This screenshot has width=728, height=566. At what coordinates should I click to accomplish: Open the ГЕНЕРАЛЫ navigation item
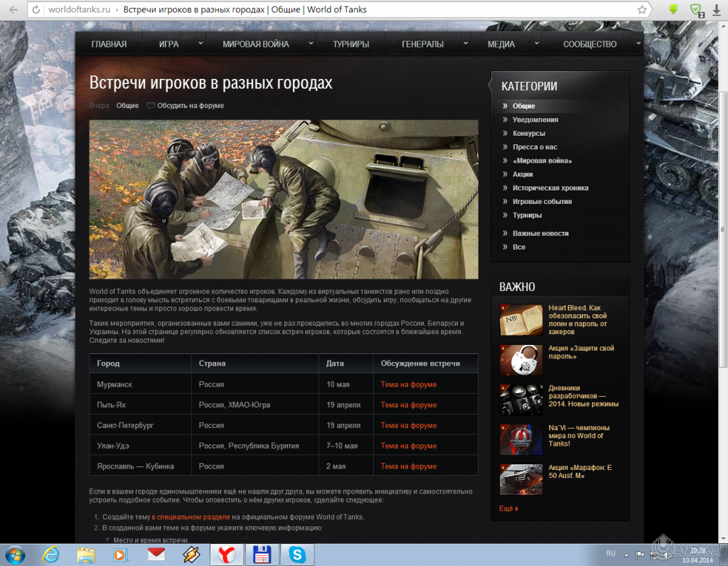(x=422, y=44)
